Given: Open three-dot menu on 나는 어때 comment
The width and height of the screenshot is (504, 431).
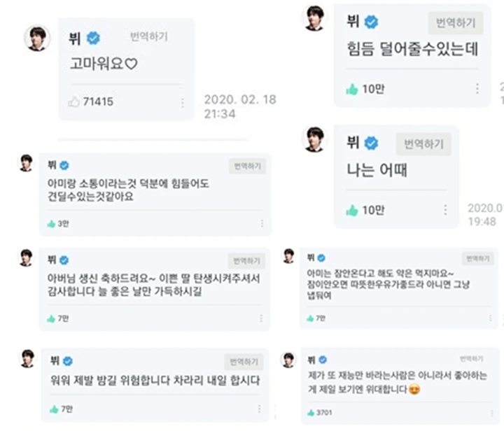Looking at the screenshot, I should click(445, 210).
